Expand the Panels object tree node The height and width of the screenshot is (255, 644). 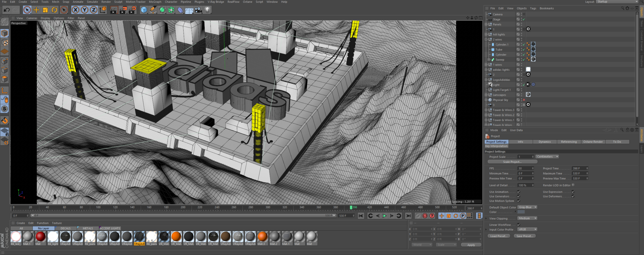[486, 25]
